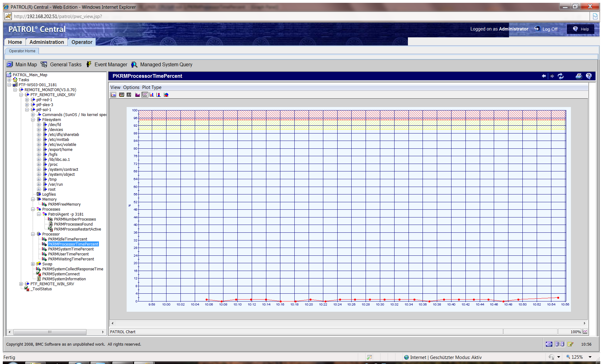
Task: Collapse the Filesystem tree node
Action: (x=33, y=120)
